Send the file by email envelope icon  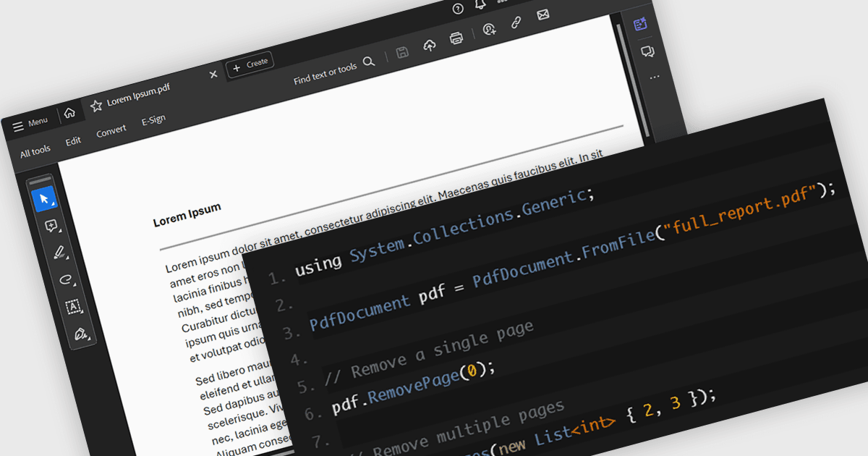(543, 14)
